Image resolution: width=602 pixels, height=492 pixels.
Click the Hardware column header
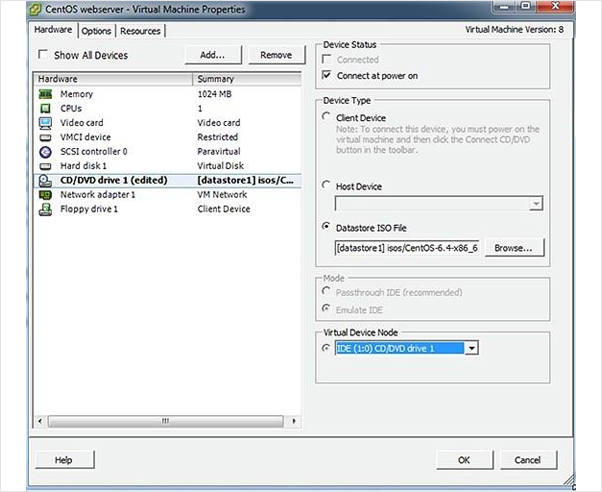point(114,79)
